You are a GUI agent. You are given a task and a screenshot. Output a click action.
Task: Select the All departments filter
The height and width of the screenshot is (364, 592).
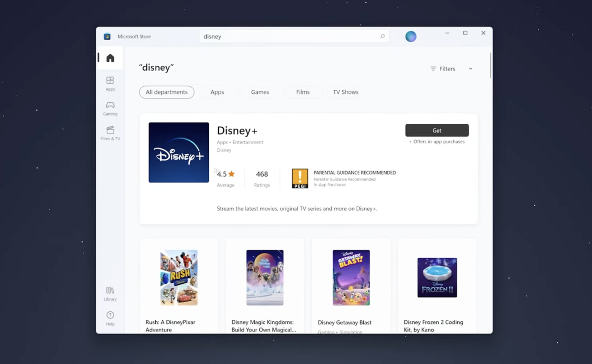tap(167, 92)
